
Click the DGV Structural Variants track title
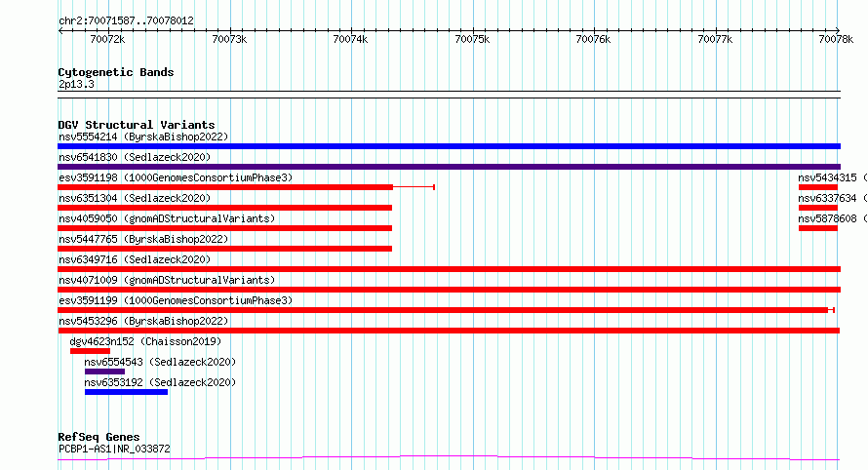coord(137,125)
